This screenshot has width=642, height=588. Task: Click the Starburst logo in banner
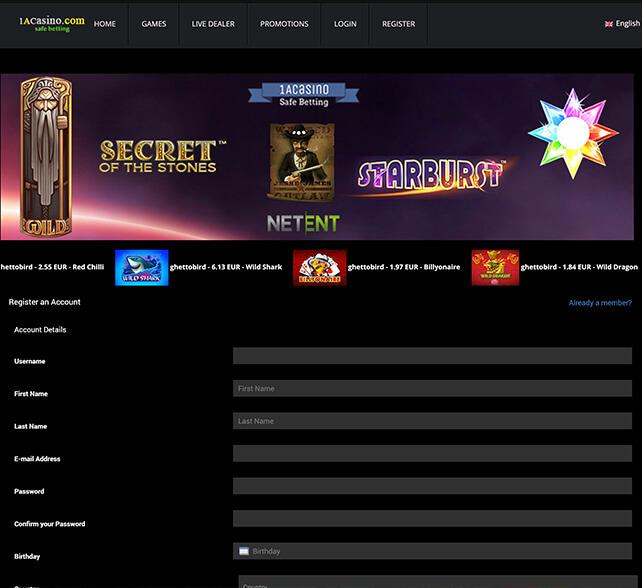[431, 176]
